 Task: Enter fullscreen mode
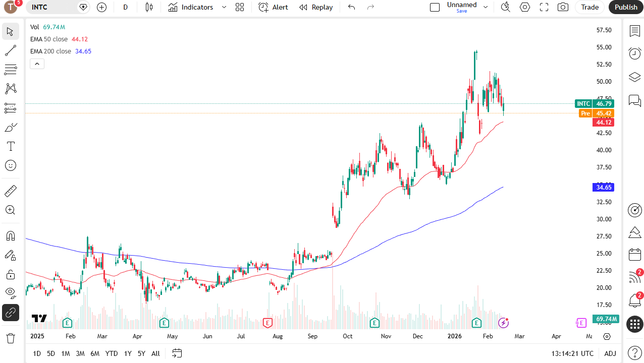[544, 7]
